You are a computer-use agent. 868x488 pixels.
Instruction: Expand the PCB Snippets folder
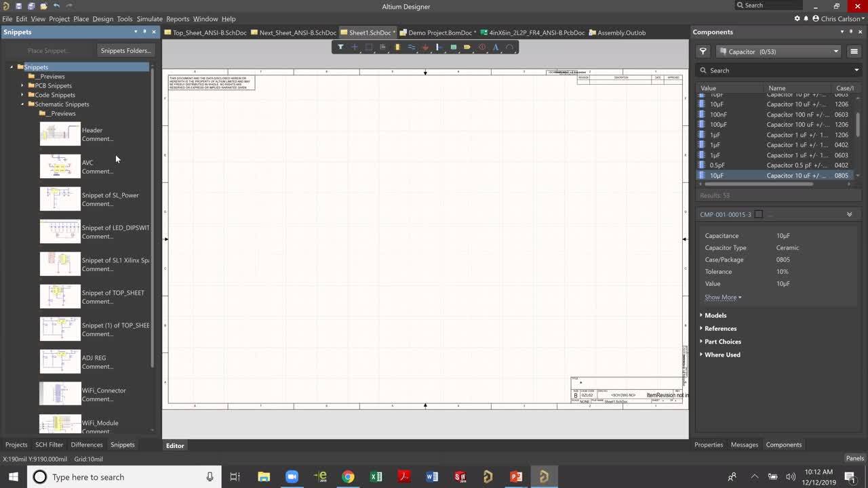22,85
